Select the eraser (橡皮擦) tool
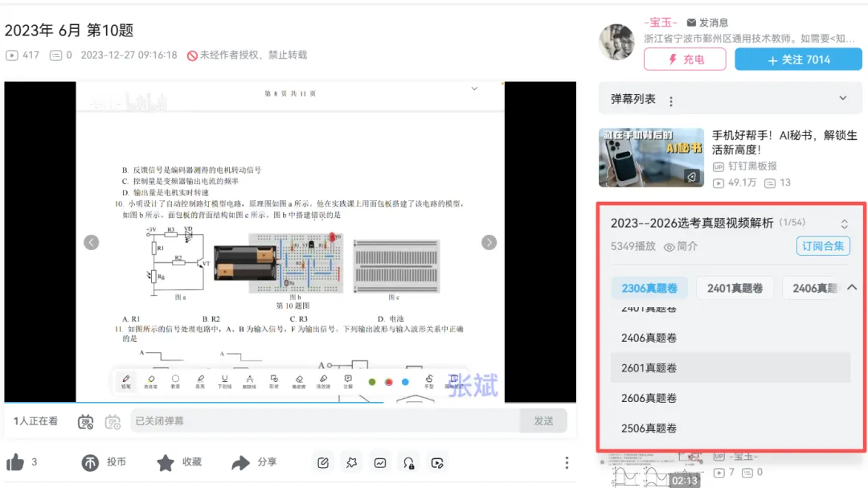This screenshot has height=488, width=868. (x=299, y=381)
